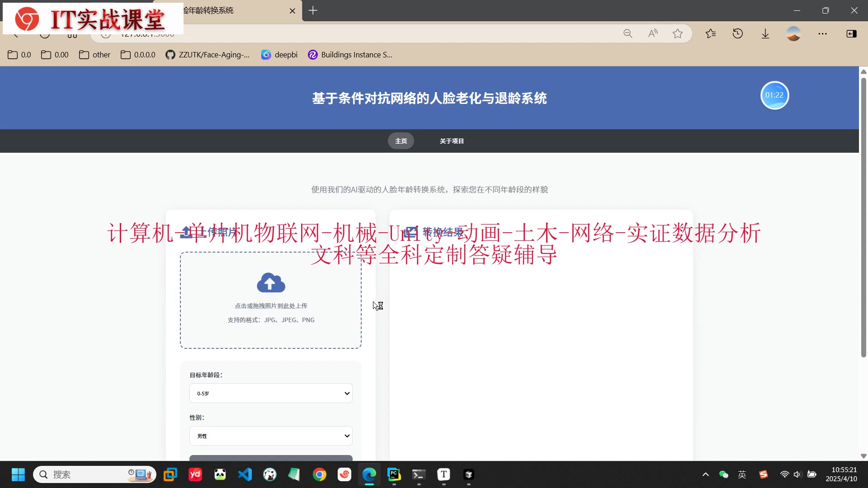Click the PyCharm taskbar icon
Image resolution: width=868 pixels, height=488 pixels.
[x=394, y=474]
